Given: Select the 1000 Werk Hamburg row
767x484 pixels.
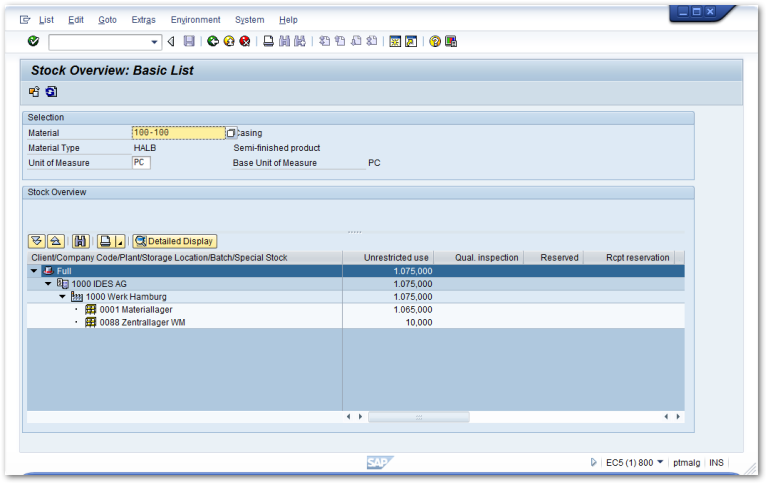Looking at the screenshot, I should (x=356, y=297).
